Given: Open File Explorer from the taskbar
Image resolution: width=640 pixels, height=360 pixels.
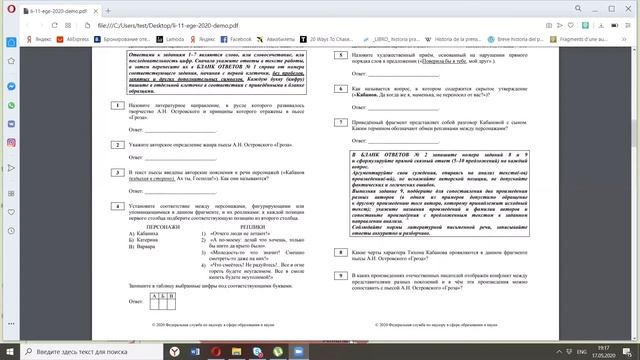Looking at the screenshot, I should tap(237, 351).
